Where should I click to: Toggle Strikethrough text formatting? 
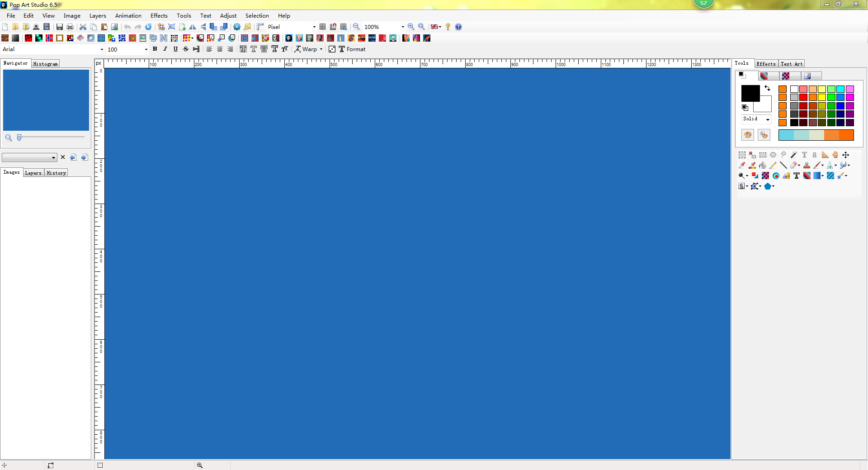pyautogui.click(x=186, y=49)
